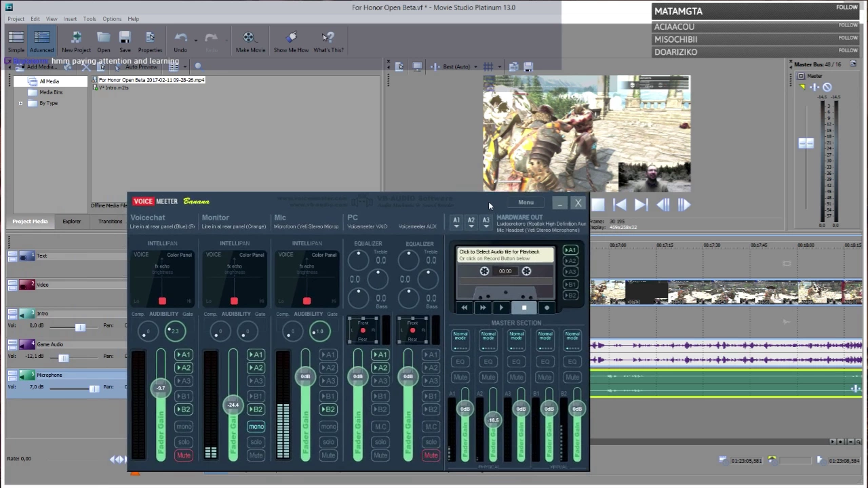Switch to Simple mode in Movie Studio

(x=16, y=42)
